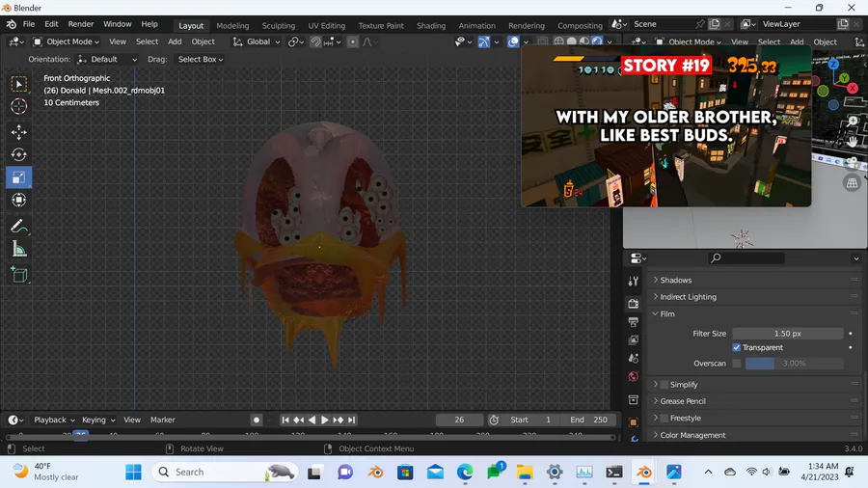Open the Blender icon app menu
The height and width of the screenshot is (488, 868).
click(x=11, y=24)
